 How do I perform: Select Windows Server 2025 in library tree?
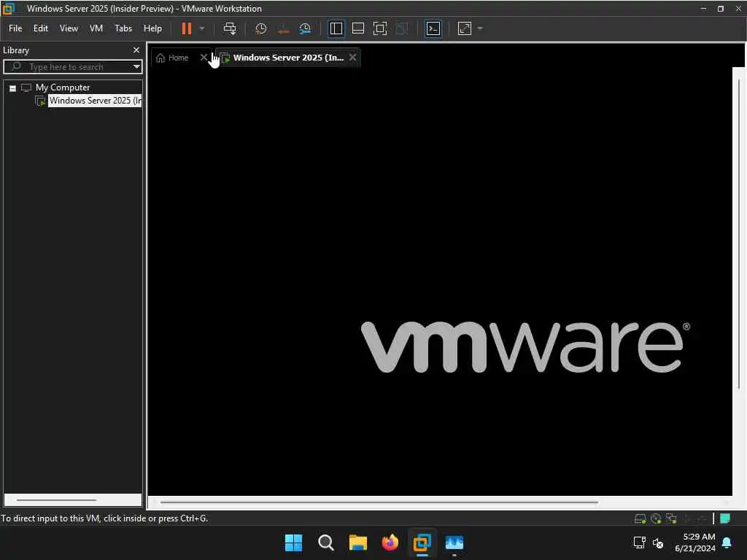click(x=96, y=101)
